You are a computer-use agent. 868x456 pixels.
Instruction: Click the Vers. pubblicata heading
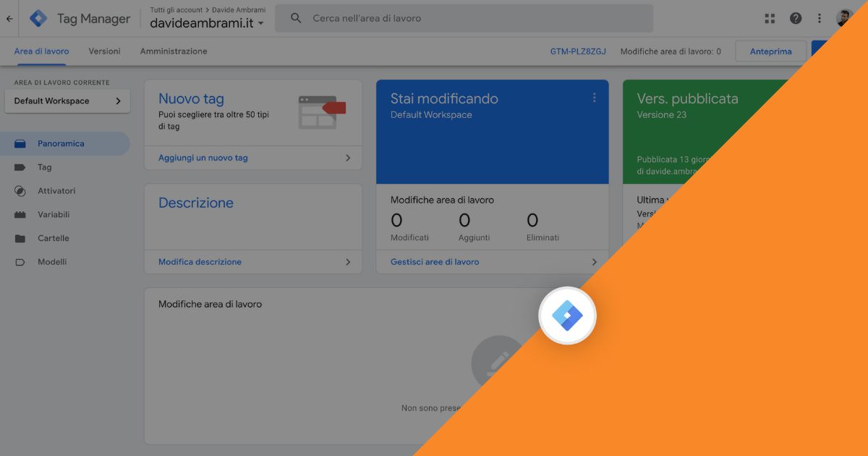688,99
